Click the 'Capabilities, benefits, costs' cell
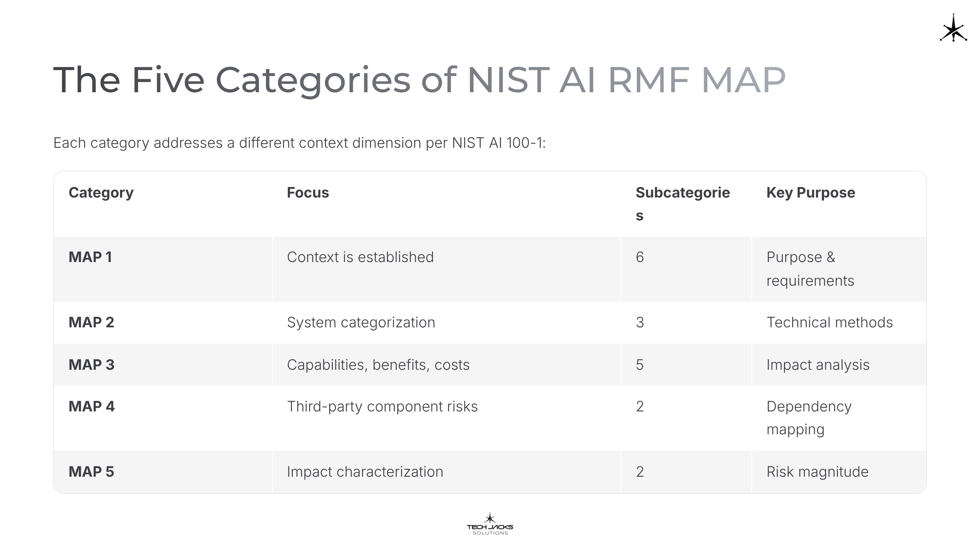Viewport: 980px width, 551px height. [378, 365]
